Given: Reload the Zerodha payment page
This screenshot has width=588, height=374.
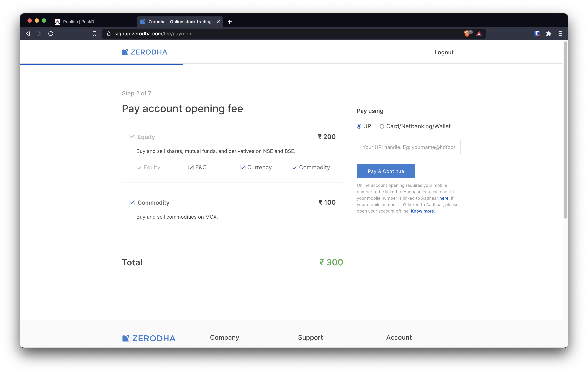Looking at the screenshot, I should tap(51, 34).
